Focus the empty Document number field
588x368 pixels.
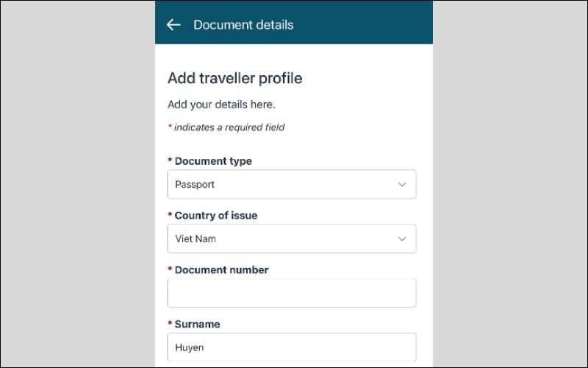292,293
